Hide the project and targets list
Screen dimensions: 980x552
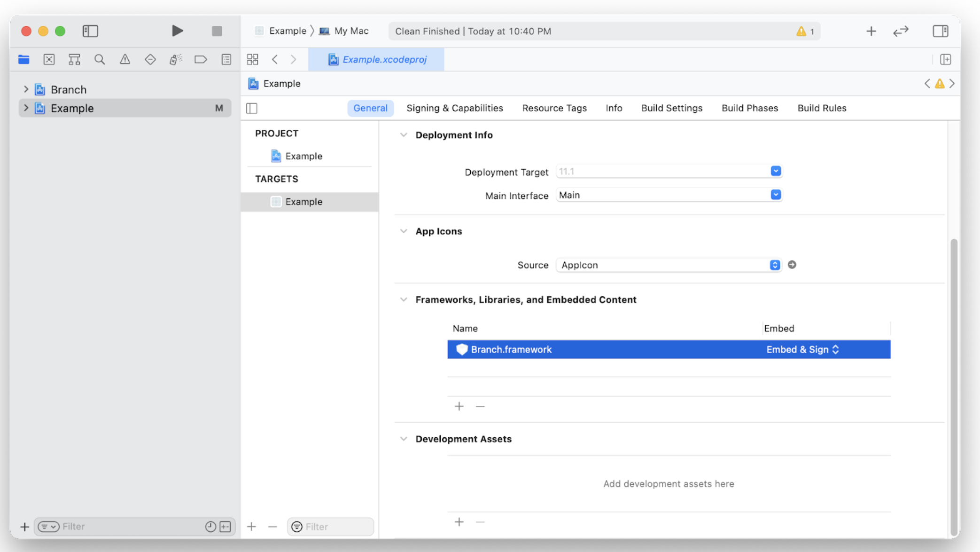pyautogui.click(x=252, y=108)
